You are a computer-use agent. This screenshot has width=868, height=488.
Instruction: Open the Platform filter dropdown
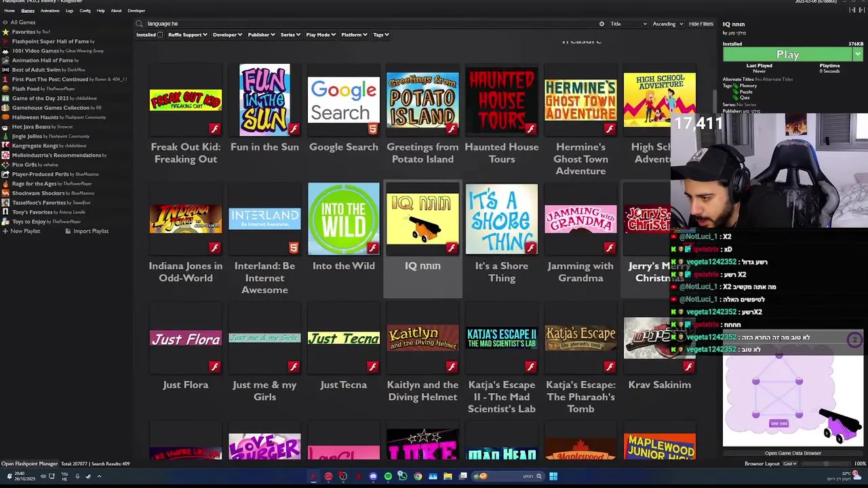(x=354, y=35)
